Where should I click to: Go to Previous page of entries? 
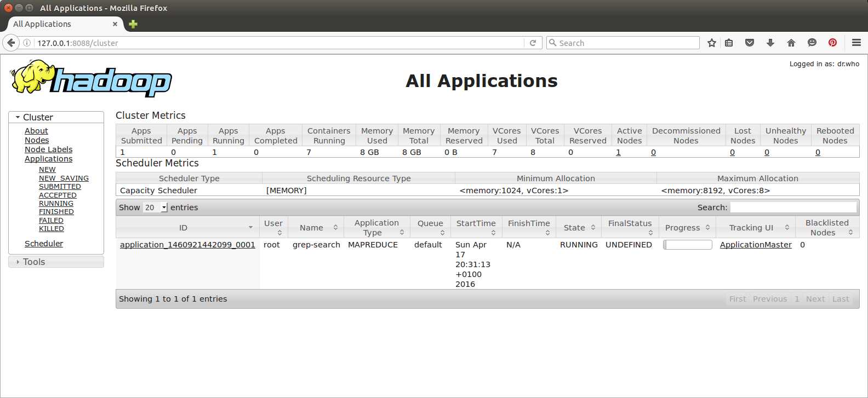coord(770,299)
